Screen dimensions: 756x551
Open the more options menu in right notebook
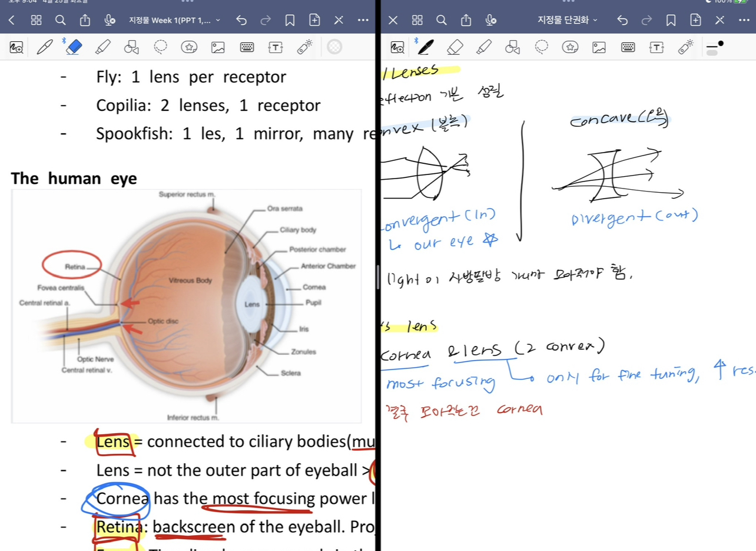[x=744, y=20]
